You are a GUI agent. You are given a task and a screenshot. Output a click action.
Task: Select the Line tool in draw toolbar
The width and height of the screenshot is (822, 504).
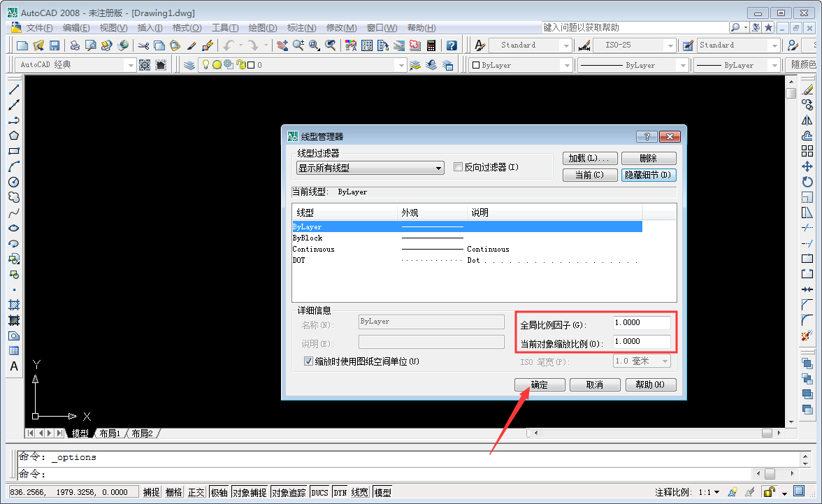[x=15, y=89]
